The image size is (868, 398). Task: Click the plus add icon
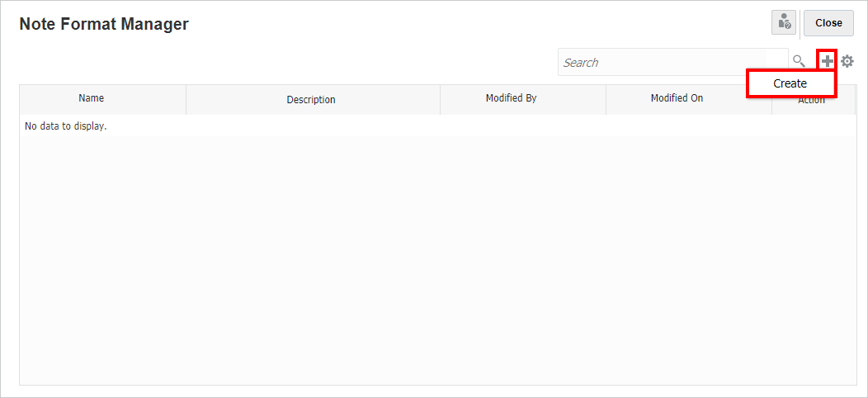[x=827, y=61]
